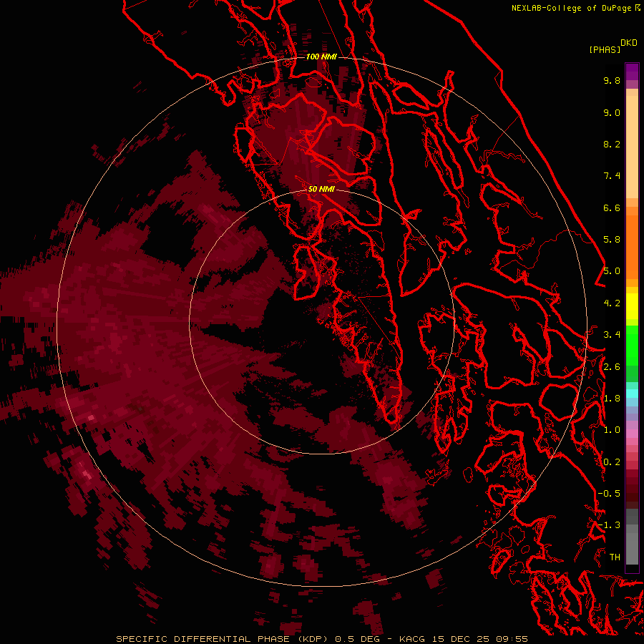Click the TH threshold label on the scale
644x644 pixels.
point(615,557)
